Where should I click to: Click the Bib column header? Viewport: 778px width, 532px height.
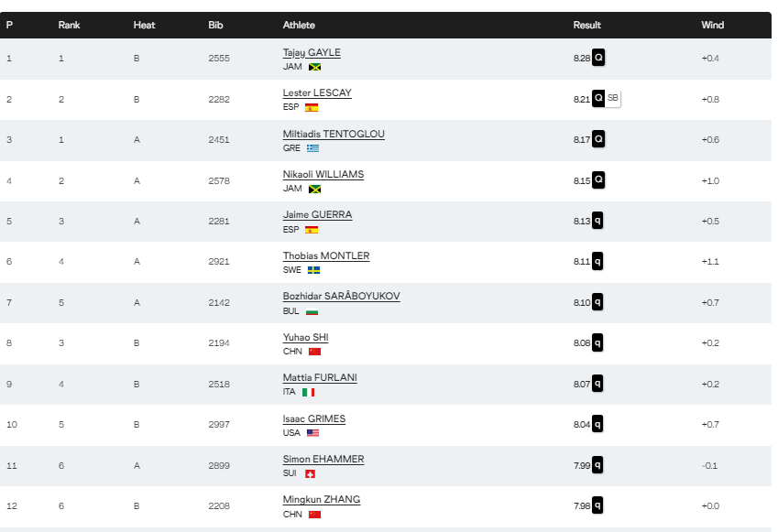[215, 25]
